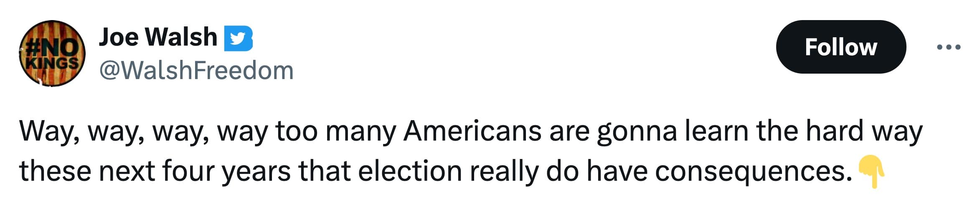This screenshot has height=205, width=980.
Task: Click the word "these" starting the second line
Action: pyautogui.click(x=55, y=171)
